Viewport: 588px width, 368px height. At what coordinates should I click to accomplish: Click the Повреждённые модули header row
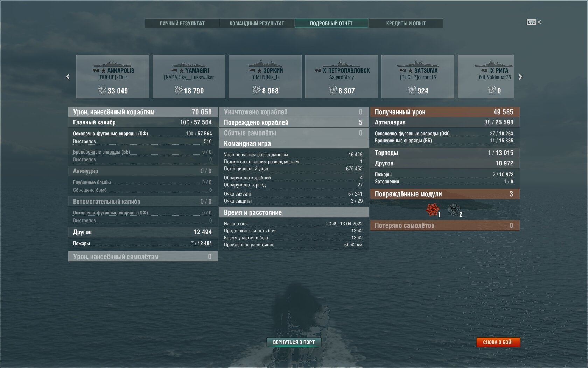pos(444,194)
